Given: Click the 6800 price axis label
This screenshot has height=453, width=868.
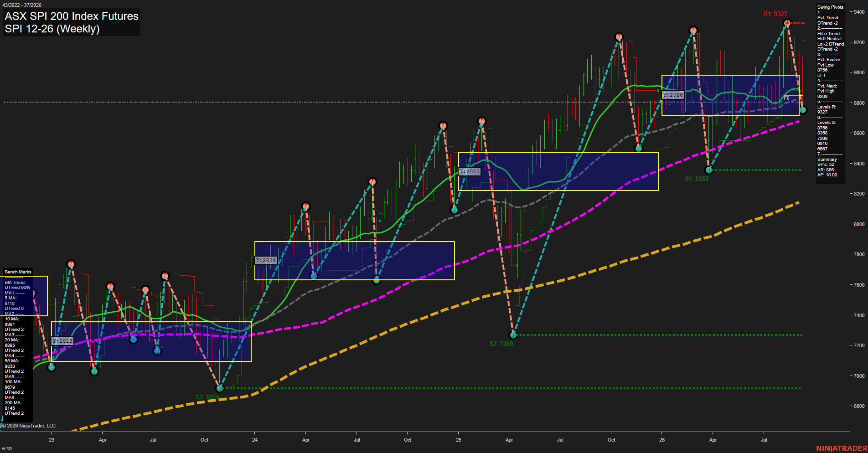Looking at the screenshot, I should 859,406.
